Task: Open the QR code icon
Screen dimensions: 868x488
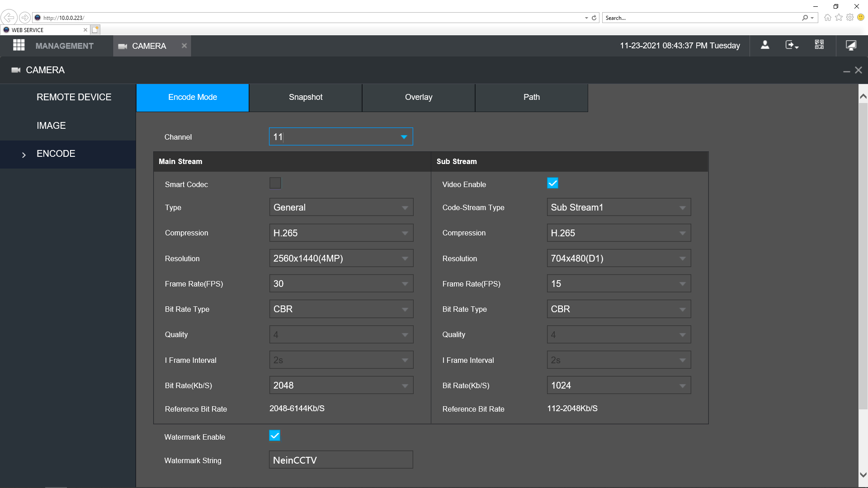Action: point(819,45)
